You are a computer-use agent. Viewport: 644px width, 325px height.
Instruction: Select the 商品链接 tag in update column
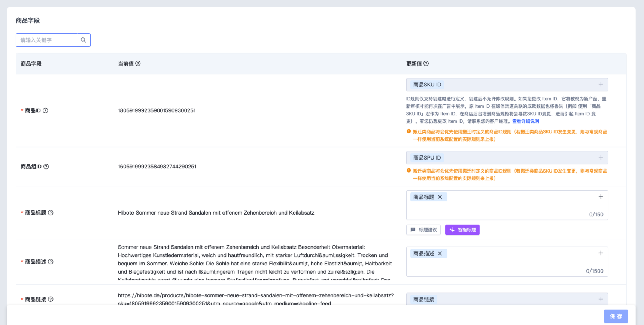pos(424,300)
